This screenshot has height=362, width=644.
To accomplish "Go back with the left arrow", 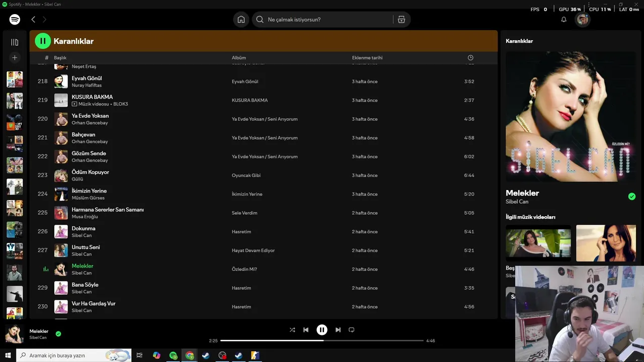I will pyautogui.click(x=33, y=20).
